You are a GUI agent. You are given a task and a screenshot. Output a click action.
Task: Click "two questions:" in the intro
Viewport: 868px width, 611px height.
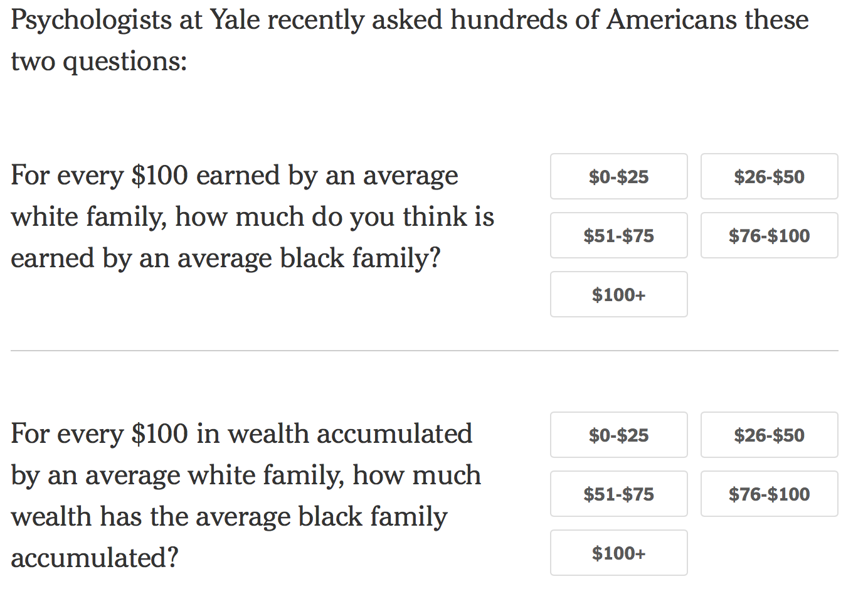tap(99, 61)
